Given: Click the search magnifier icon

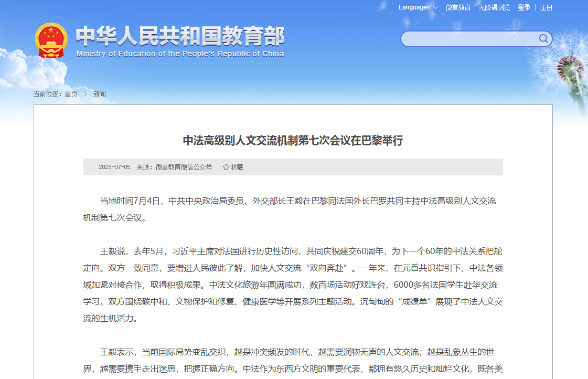Looking at the screenshot, I should [x=543, y=39].
